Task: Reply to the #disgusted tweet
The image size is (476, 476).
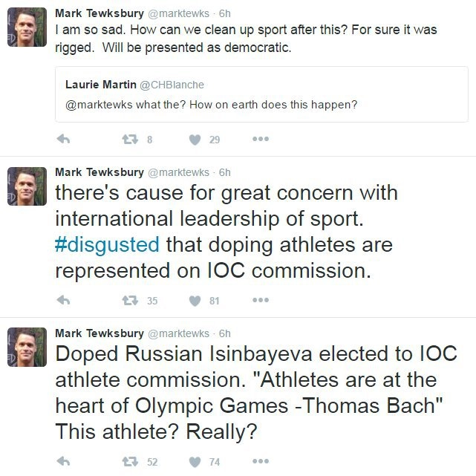Action: click(x=64, y=300)
